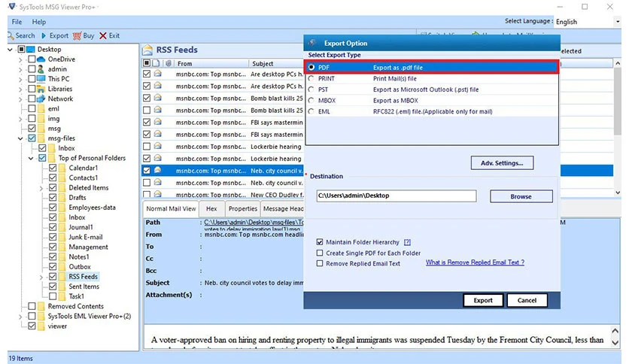This screenshot has height=364, width=629.
Task: Open the File menu
Action: [x=17, y=22]
